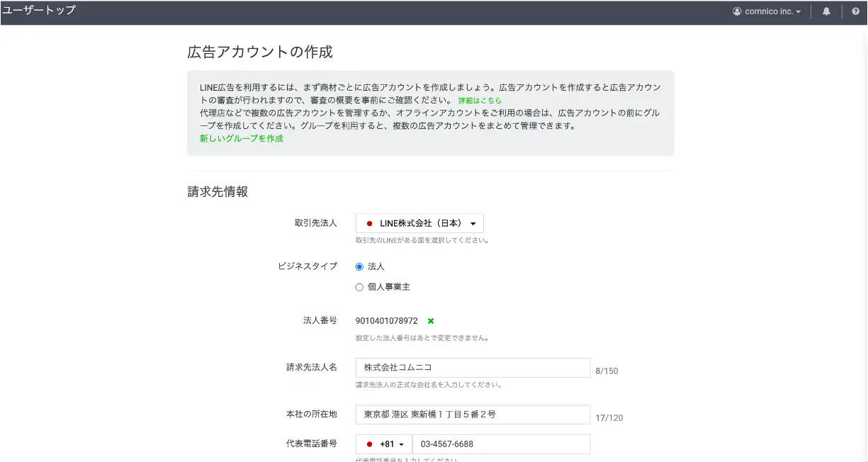Click the 請求先法人名 field label
This screenshot has height=462, width=868.
(312, 367)
